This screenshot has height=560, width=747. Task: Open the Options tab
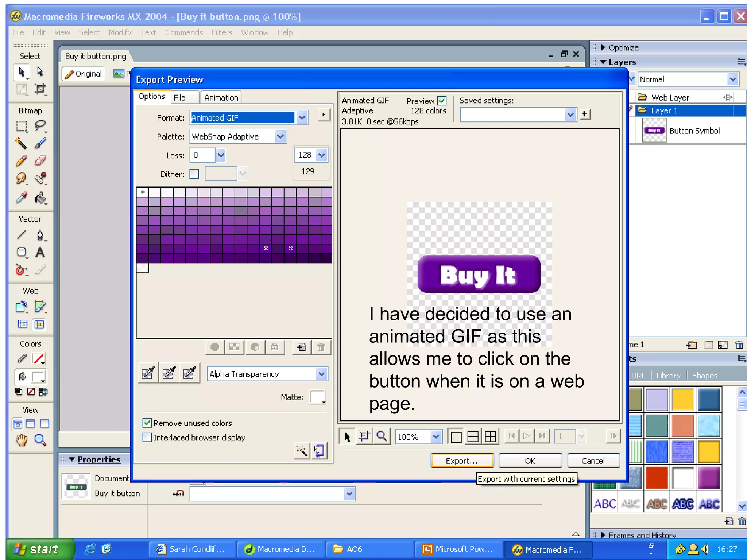pos(152,96)
